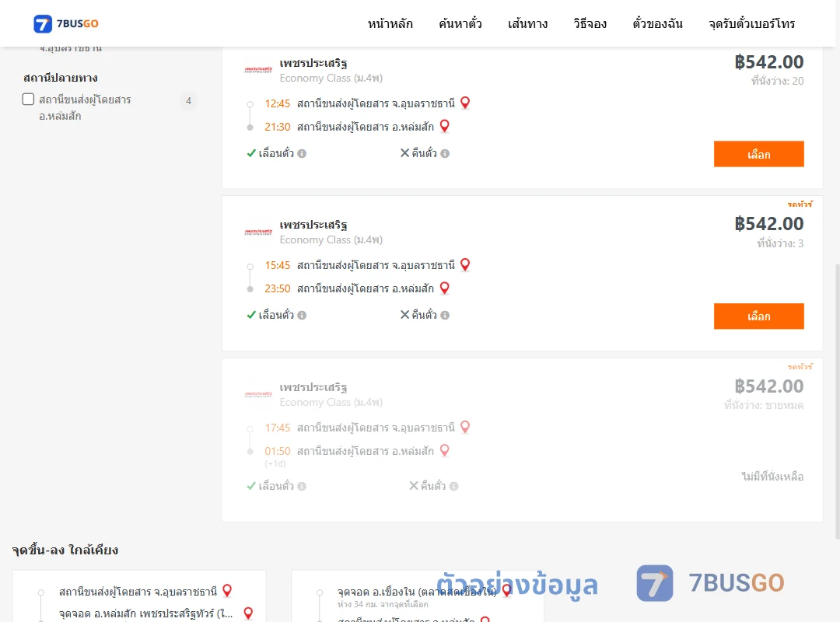Select the 12:45 trip with เลือก button
The height and width of the screenshot is (622, 840).
(x=758, y=154)
